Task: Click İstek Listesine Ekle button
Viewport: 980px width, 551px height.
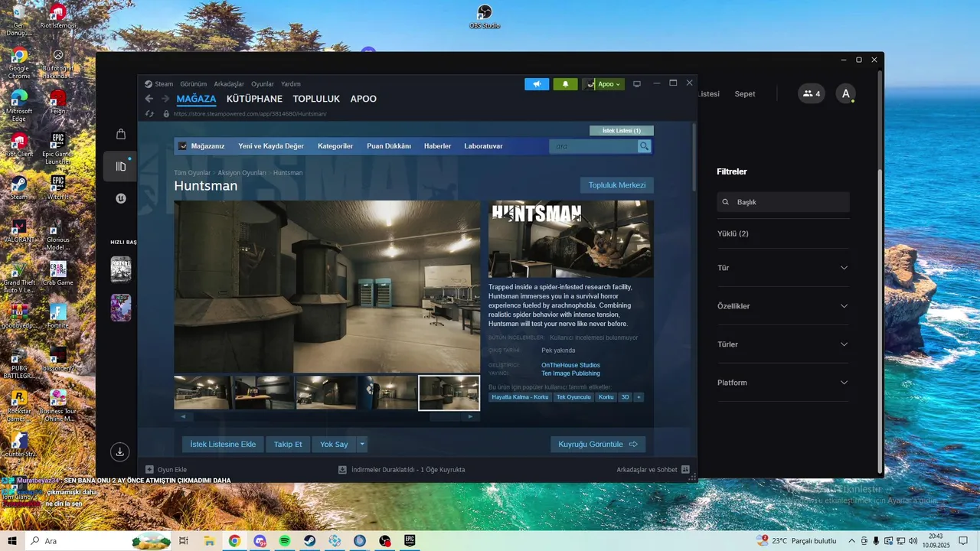Action: click(223, 444)
